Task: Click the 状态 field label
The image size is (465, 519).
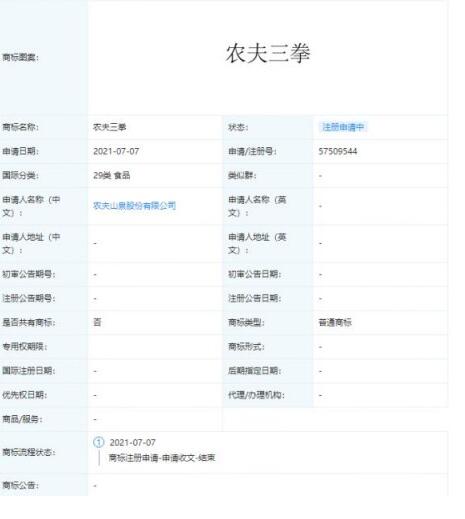Action: [x=238, y=127]
